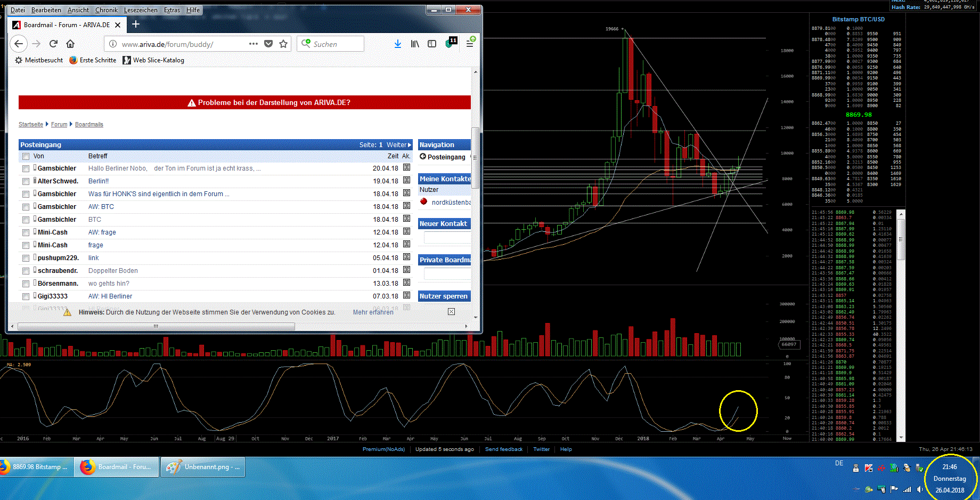
Task: Open the Forum breadcrumb link
Action: 59,124
